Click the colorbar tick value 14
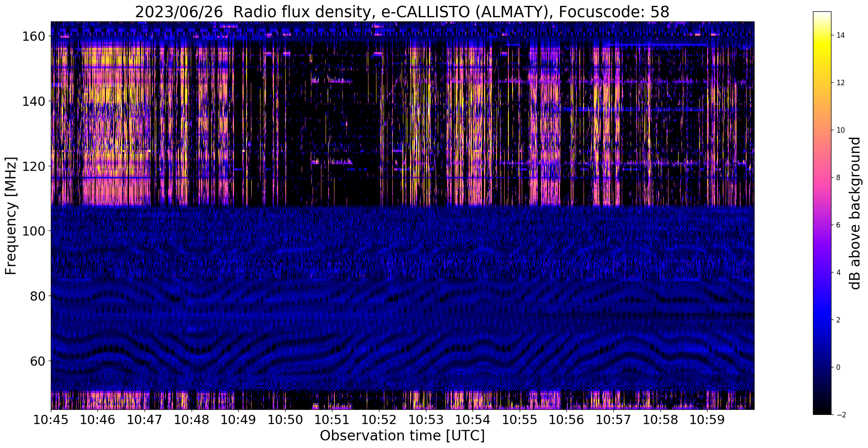868x448 pixels. pos(841,35)
